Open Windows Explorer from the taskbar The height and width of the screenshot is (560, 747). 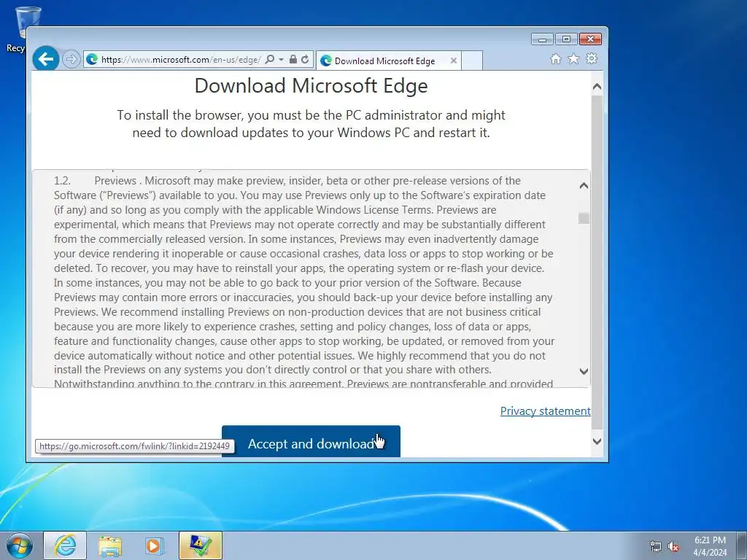click(110, 545)
